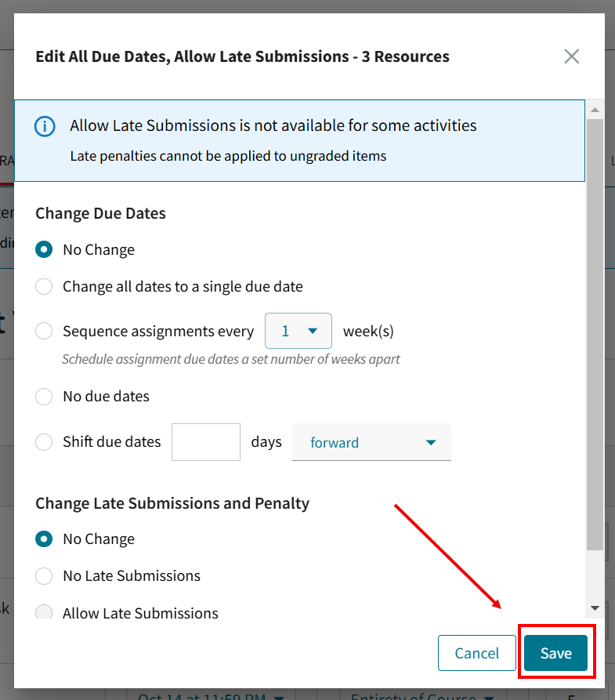This screenshot has width=615, height=700.
Task: Click the Save button
Action: [x=556, y=652]
